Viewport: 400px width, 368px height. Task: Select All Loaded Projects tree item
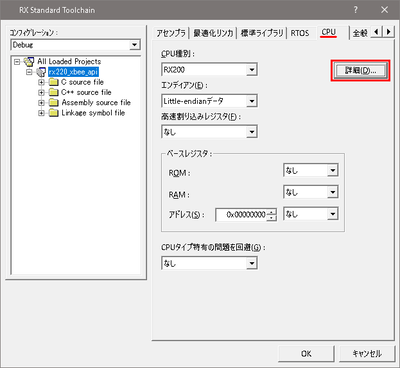[69, 62]
